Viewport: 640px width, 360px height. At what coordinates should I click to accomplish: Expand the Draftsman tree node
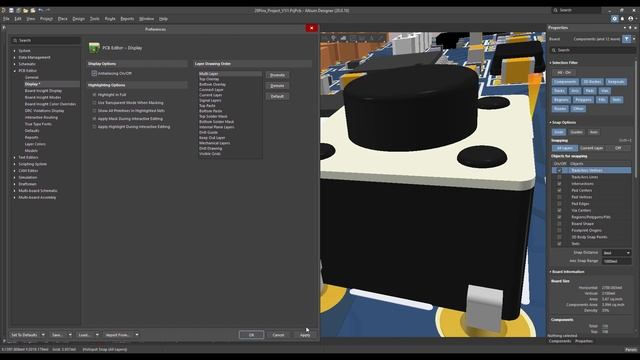click(x=15, y=184)
